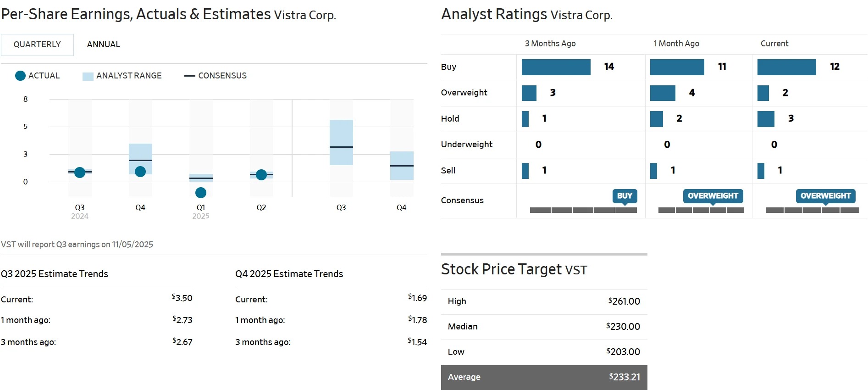Screen dimensions: 868x390
Task: Click the Consensus legend line icon
Action: 189,76
